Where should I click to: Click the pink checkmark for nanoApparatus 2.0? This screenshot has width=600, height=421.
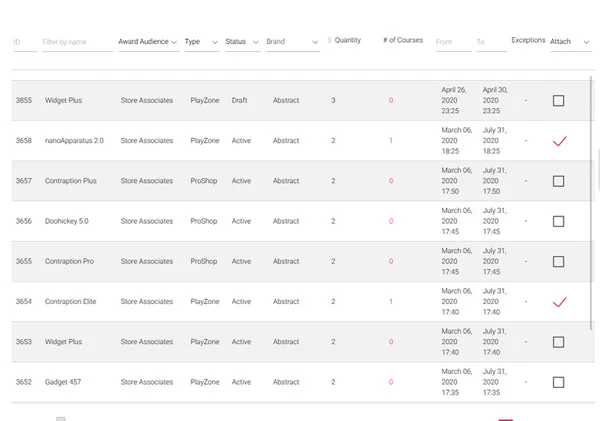pyautogui.click(x=559, y=141)
